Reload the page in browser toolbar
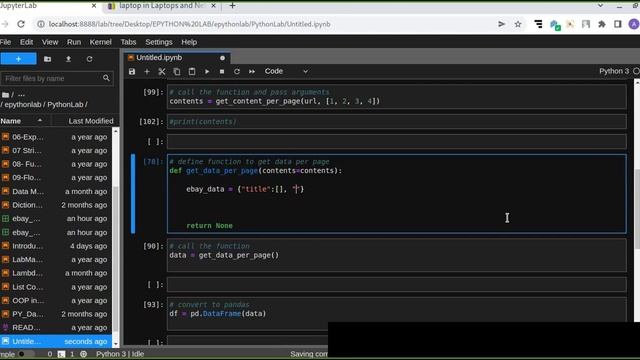This screenshot has height=360, width=640. [21, 24]
